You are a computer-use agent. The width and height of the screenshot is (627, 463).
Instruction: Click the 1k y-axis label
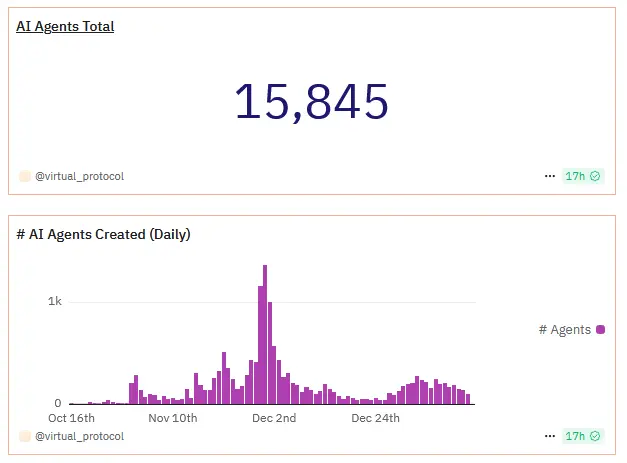point(55,302)
